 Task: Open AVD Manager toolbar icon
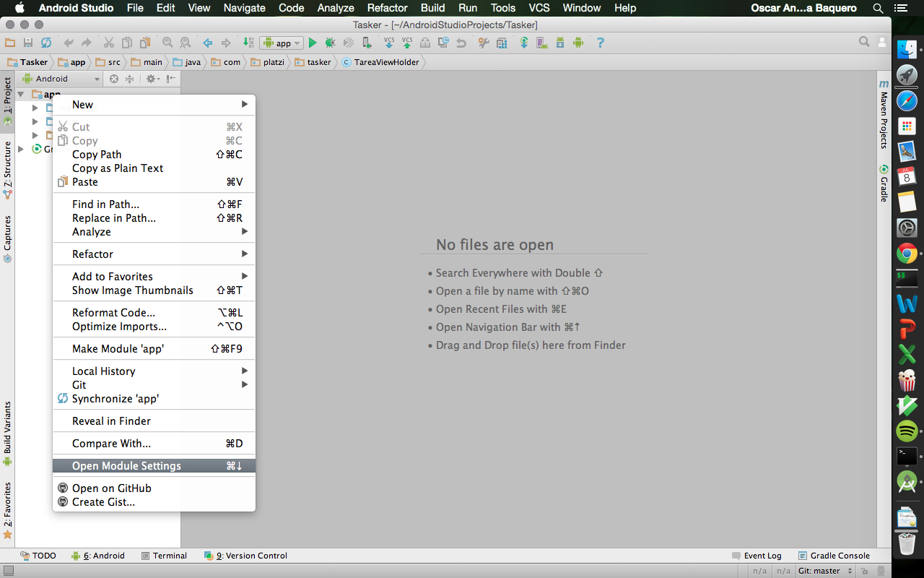click(x=541, y=43)
